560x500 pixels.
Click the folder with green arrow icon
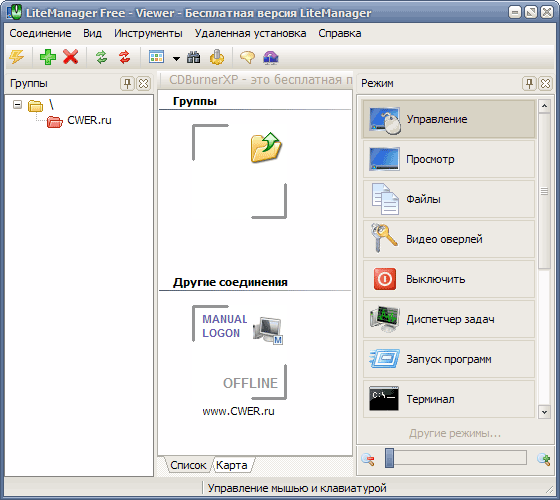point(266,148)
